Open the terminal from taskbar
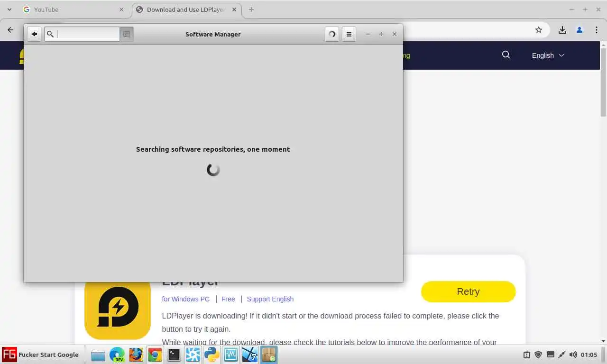The height and width of the screenshot is (364, 607). (174, 355)
